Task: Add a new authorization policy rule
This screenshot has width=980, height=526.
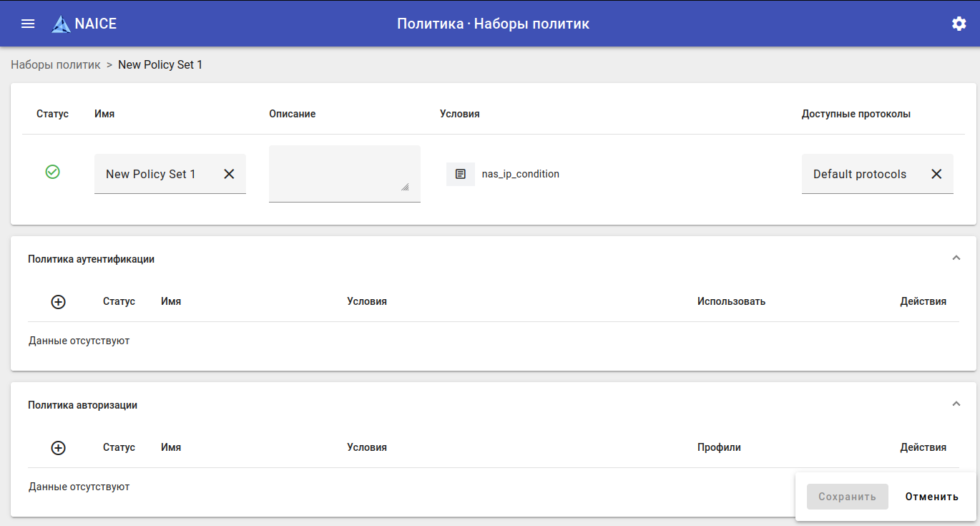Action: coord(59,448)
